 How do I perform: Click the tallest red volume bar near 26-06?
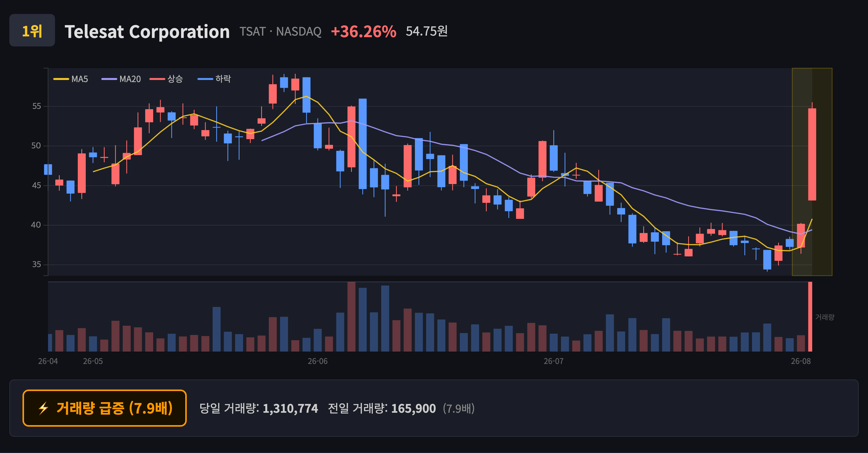(351, 317)
